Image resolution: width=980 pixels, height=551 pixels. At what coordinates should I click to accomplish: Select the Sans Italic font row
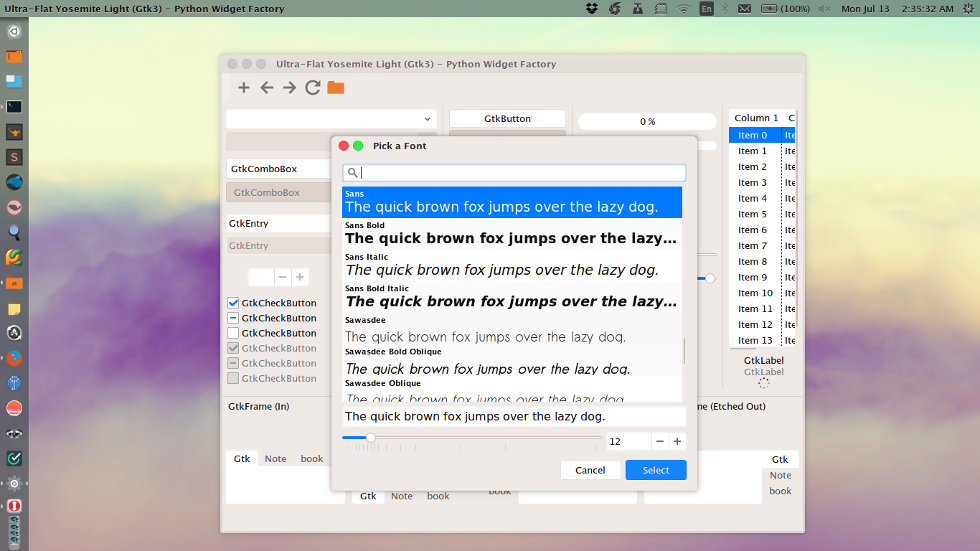[x=512, y=266]
